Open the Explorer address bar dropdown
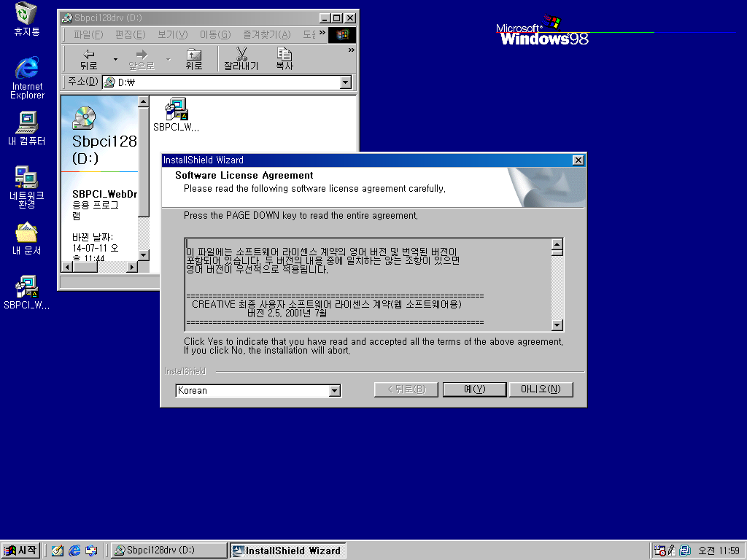 pos(346,83)
